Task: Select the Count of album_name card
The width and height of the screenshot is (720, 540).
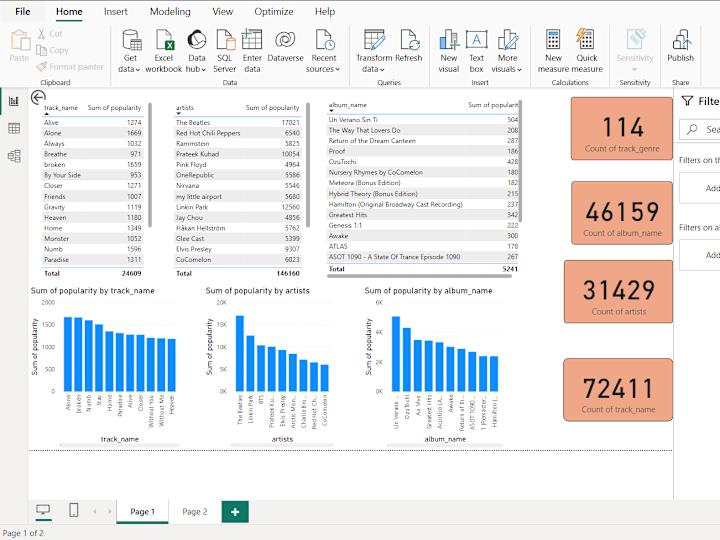Action: 622,213
